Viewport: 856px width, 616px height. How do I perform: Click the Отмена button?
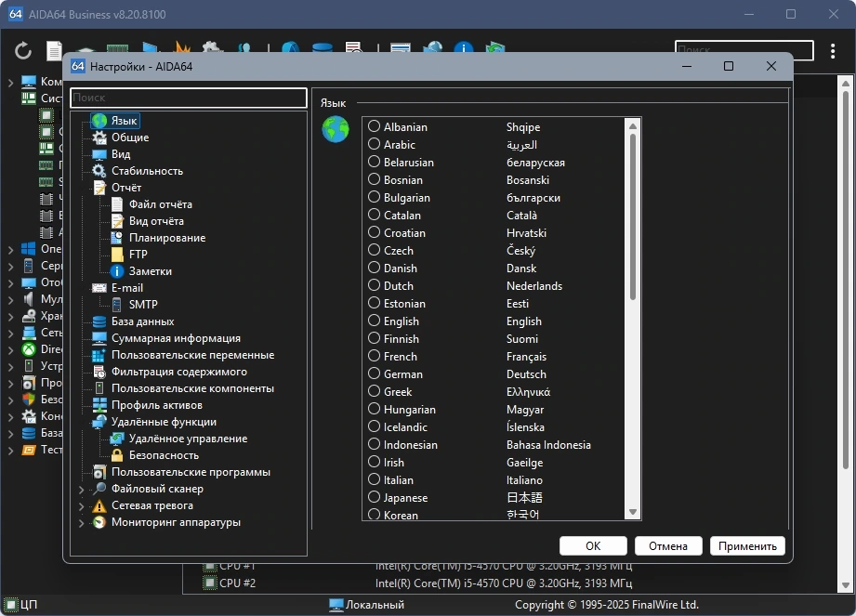click(667, 545)
